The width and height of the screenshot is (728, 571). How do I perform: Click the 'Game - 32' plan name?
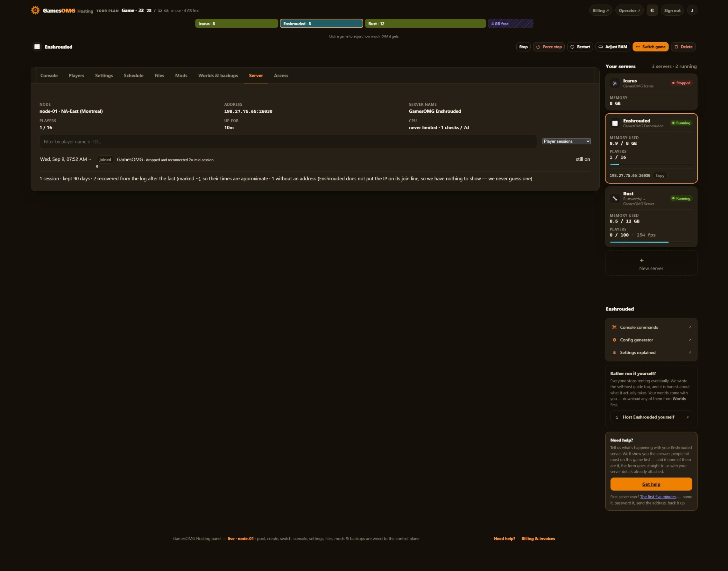pyautogui.click(x=132, y=10)
